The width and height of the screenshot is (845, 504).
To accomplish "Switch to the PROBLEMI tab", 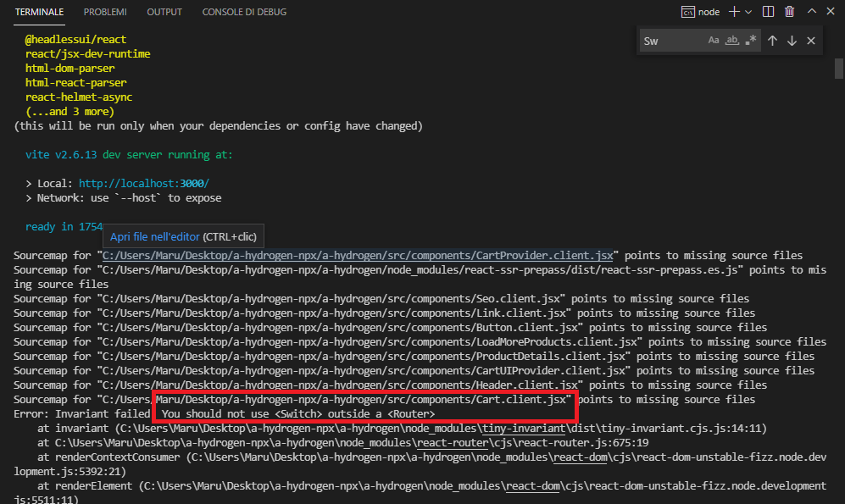I will [x=105, y=12].
